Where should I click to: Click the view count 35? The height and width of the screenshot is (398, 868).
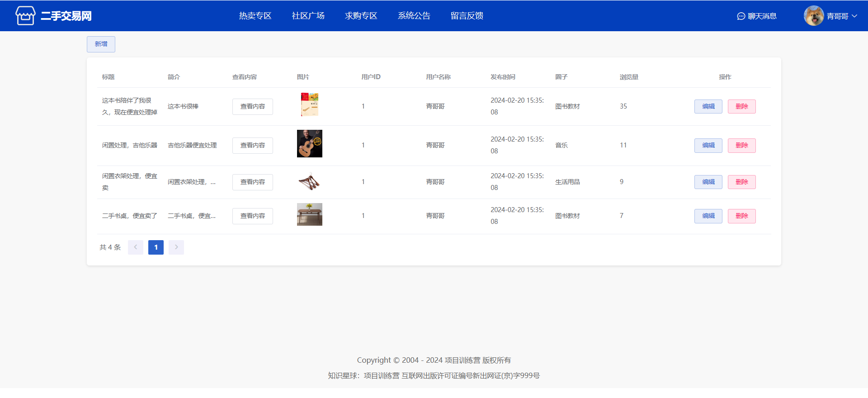click(x=623, y=106)
